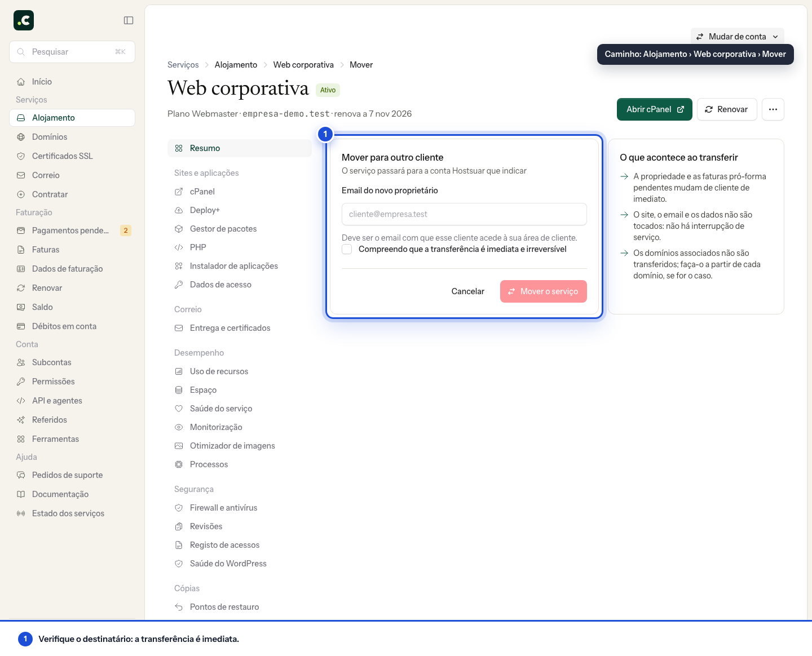Click the Web corporativa breadcrumb link
This screenshot has height=656, width=812.
tap(303, 65)
